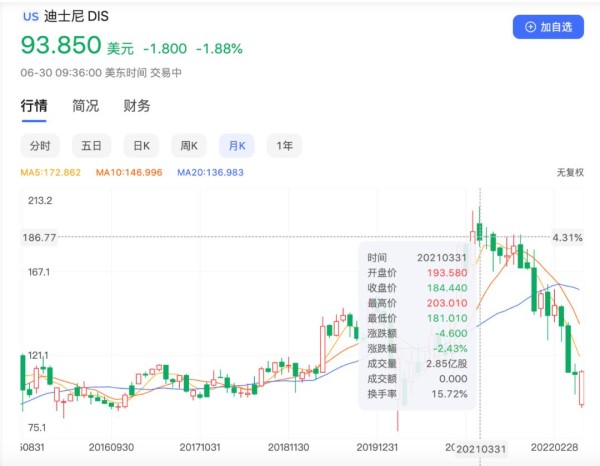The image size is (600, 466).
Task: Switch to the 行情 tab
Action: point(34,106)
